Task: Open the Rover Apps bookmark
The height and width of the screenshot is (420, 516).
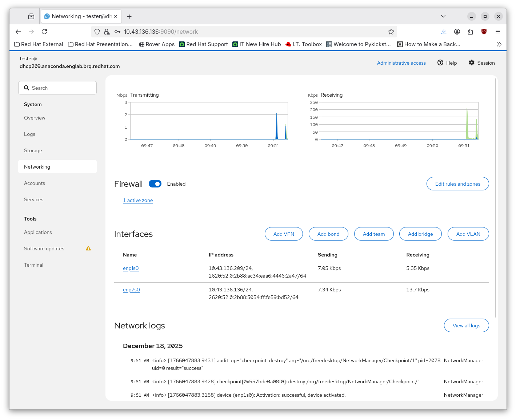Action: coord(157,44)
